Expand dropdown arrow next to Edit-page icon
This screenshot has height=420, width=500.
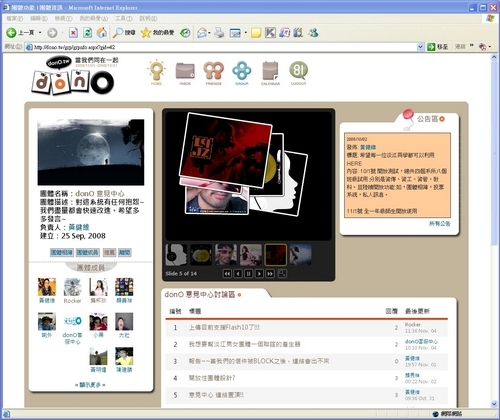246,33
